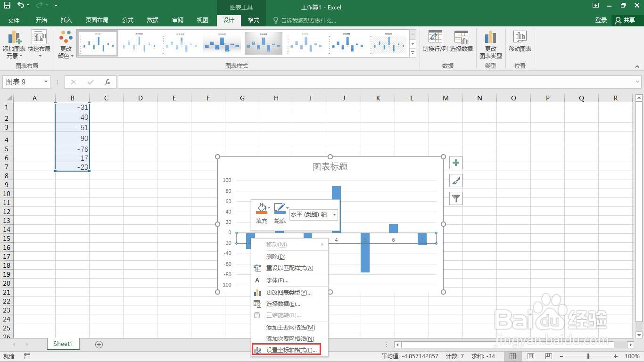The height and width of the screenshot is (362, 644).
Task: Choose Select Data (选择数据) in context menu
Action: pyautogui.click(x=289, y=304)
